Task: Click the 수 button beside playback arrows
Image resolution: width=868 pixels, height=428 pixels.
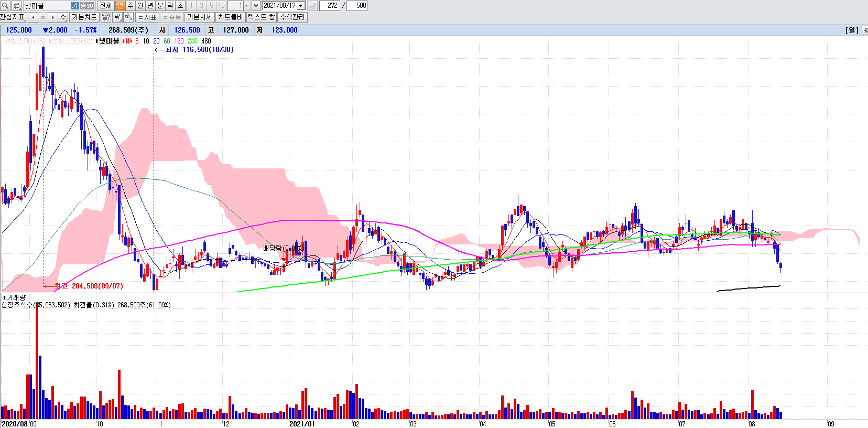Action: coord(63,17)
